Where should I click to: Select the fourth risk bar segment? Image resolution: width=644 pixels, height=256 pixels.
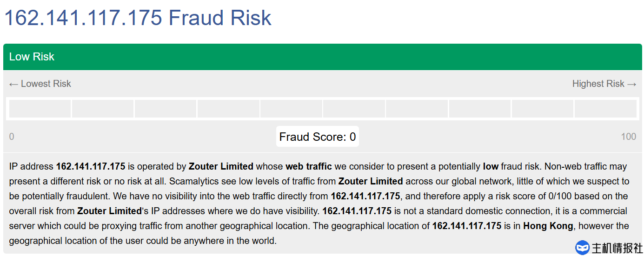[x=228, y=109]
